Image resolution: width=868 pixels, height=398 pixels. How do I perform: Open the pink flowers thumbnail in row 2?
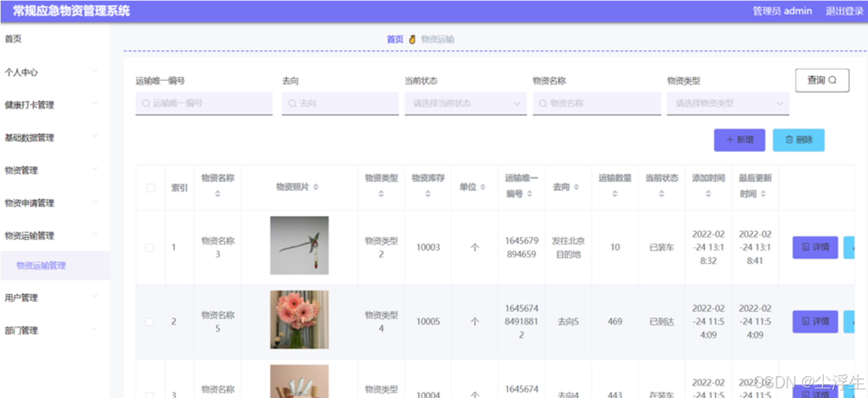pyautogui.click(x=300, y=320)
